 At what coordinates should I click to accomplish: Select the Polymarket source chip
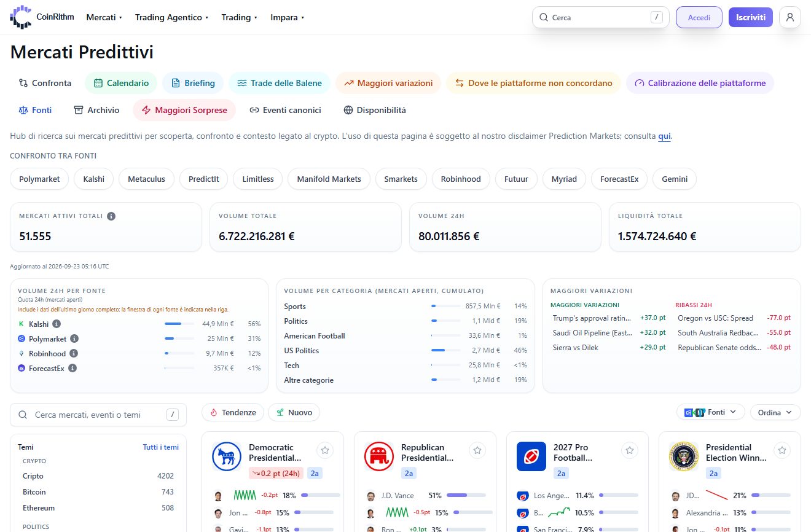tap(39, 179)
